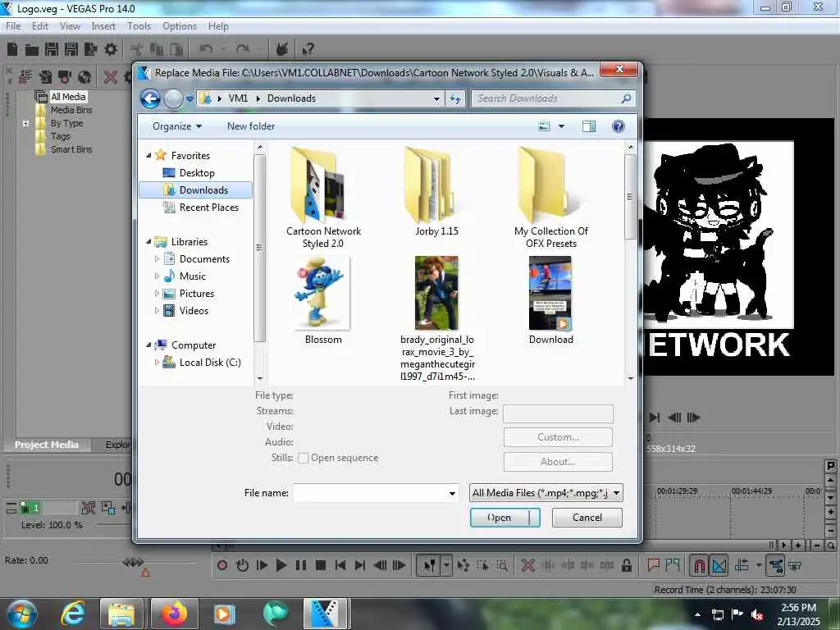840x630 pixels.
Task: Click the file list vertical scrollbar
Action: [631, 262]
